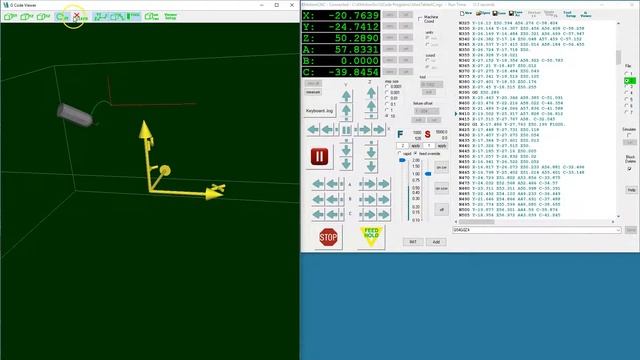Jog A axis fast left arrow
The image size is (640, 360).
click(x=318, y=184)
